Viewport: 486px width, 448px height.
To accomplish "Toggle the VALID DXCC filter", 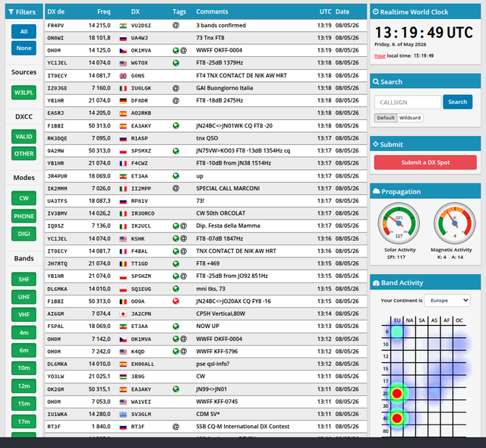I will (24, 137).
